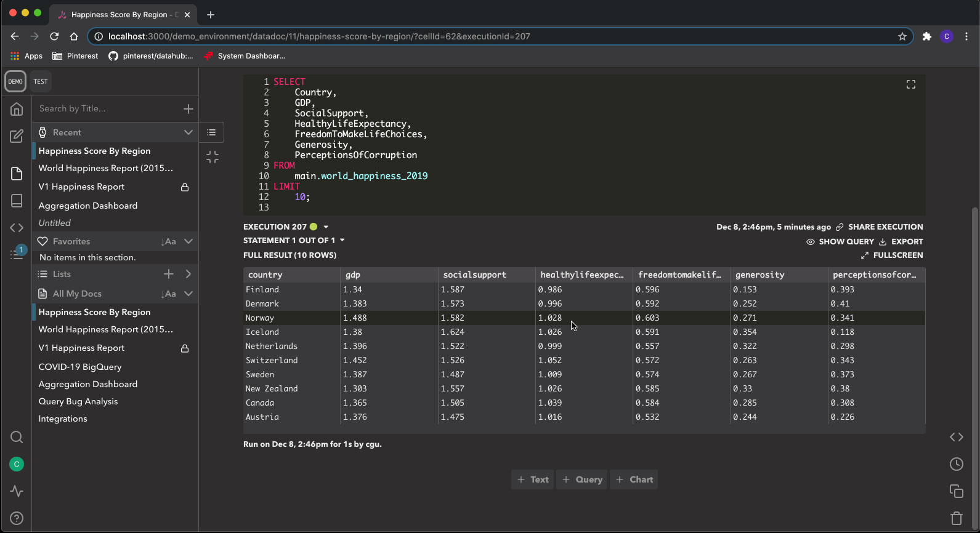Image resolution: width=980 pixels, height=533 pixels.
Task: Open the Execution 207 dropdown arrow
Action: [x=326, y=227]
